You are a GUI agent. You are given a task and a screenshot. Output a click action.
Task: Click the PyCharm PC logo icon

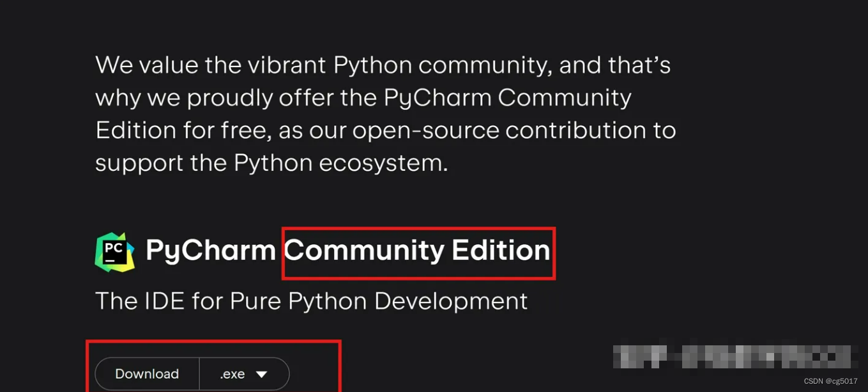point(115,252)
